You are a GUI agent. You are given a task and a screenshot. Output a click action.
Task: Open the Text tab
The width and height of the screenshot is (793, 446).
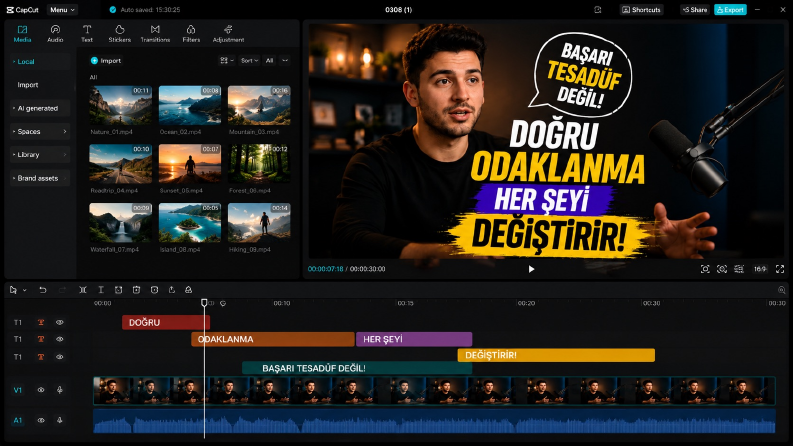pyautogui.click(x=87, y=33)
